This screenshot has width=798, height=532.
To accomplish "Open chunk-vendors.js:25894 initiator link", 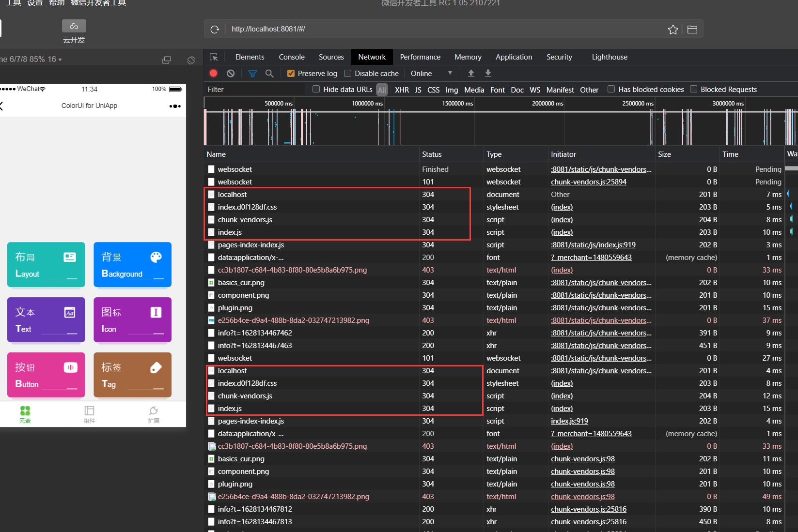I will tap(588, 182).
